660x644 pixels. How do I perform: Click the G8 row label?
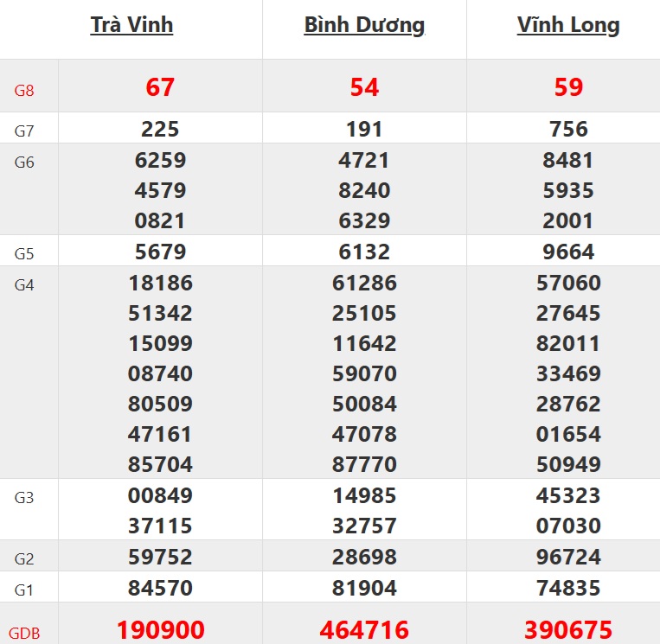point(24,89)
